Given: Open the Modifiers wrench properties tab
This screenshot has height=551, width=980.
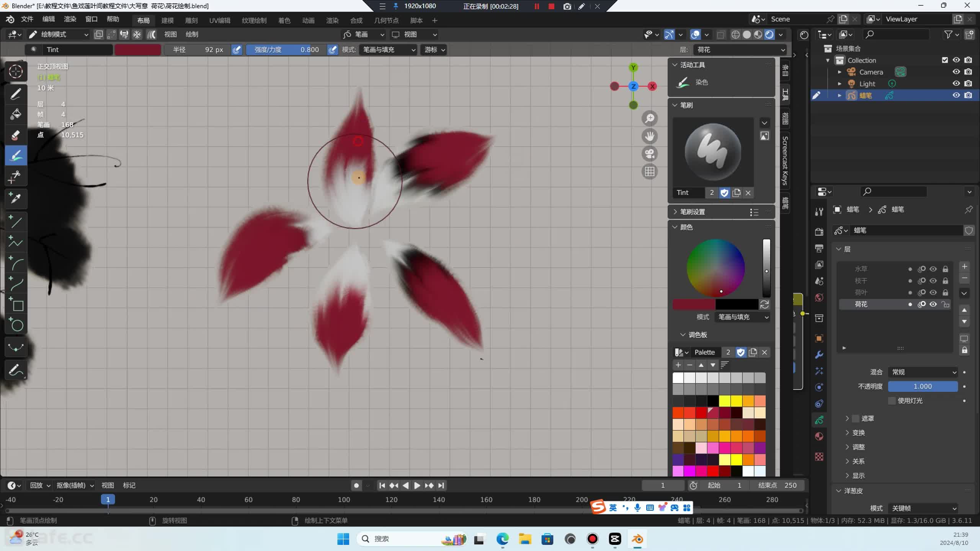Looking at the screenshot, I should coord(819,355).
